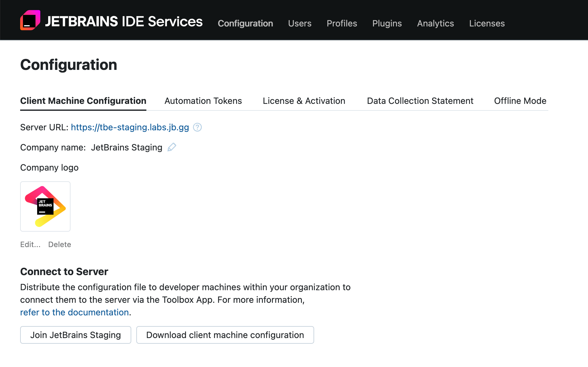
Task: Click the refer to the documentation link
Action: pos(75,312)
